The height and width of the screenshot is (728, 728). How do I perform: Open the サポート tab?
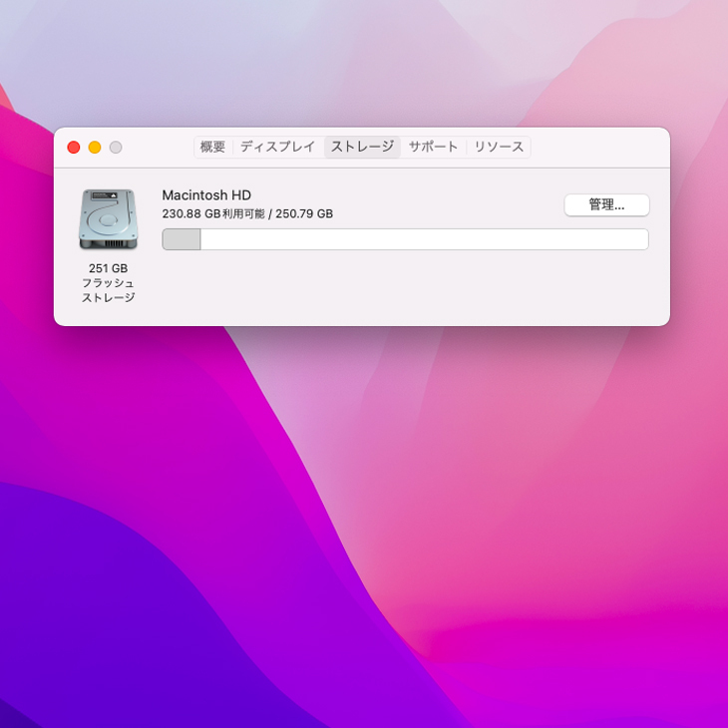[433, 148]
